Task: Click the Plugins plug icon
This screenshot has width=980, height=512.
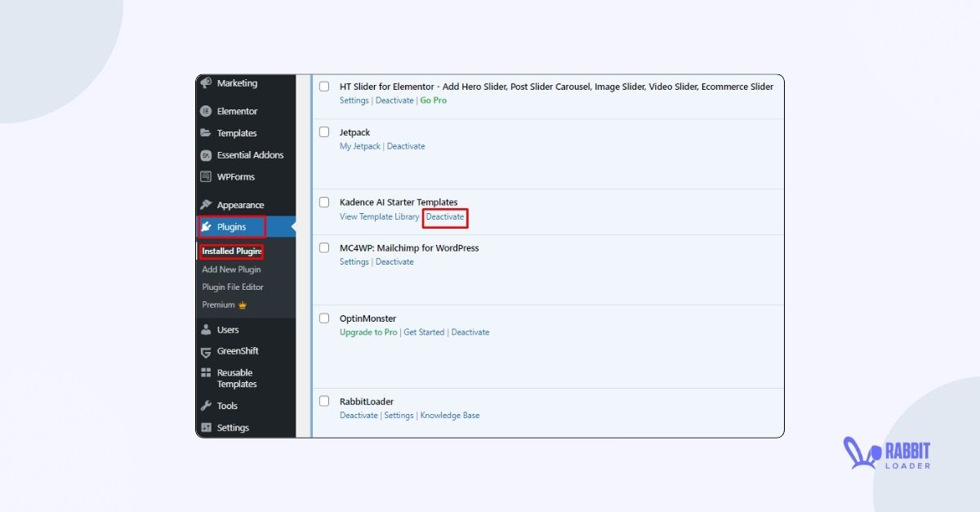Action: [206, 226]
